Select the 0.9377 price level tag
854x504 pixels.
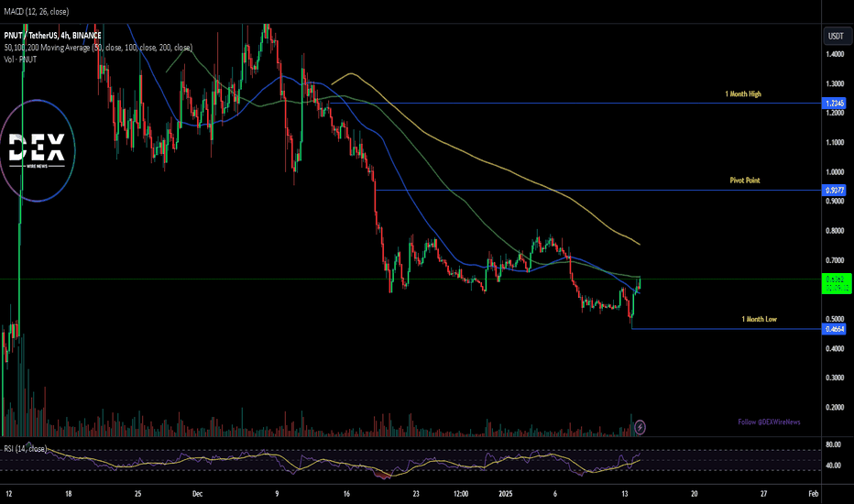coord(834,191)
